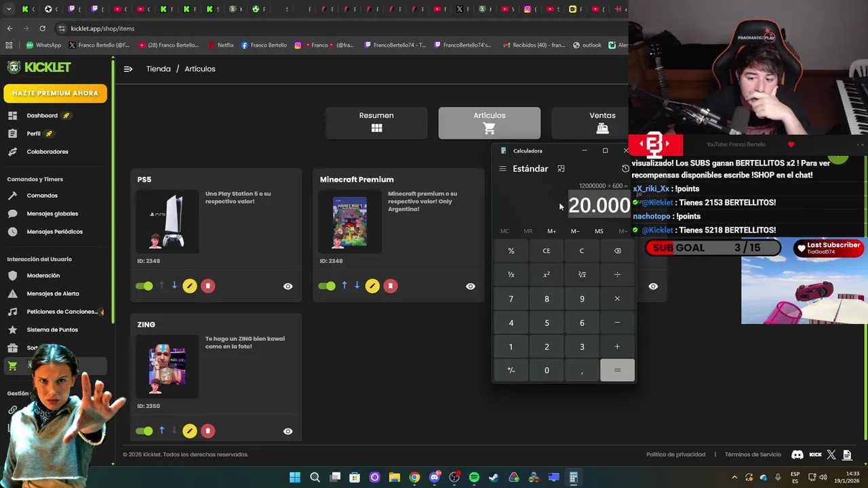Open Mensajes de Alerta in sidebar
868x488 pixels.
pos(53,293)
